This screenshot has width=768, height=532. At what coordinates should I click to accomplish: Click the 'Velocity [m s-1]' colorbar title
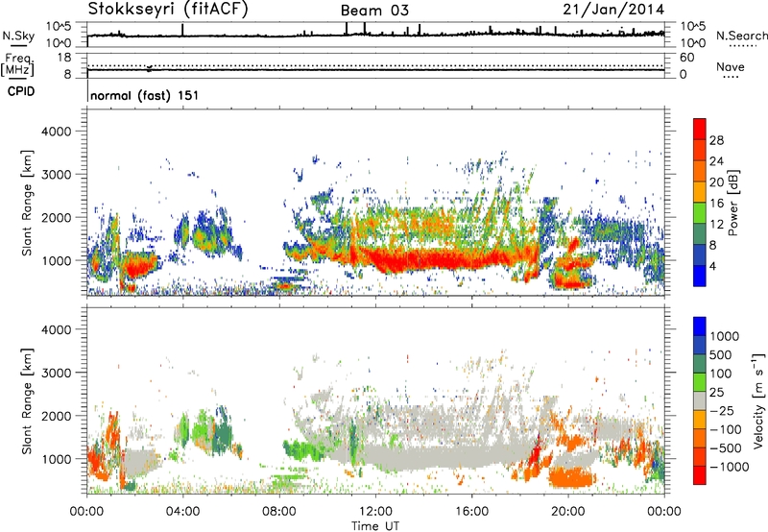758,400
